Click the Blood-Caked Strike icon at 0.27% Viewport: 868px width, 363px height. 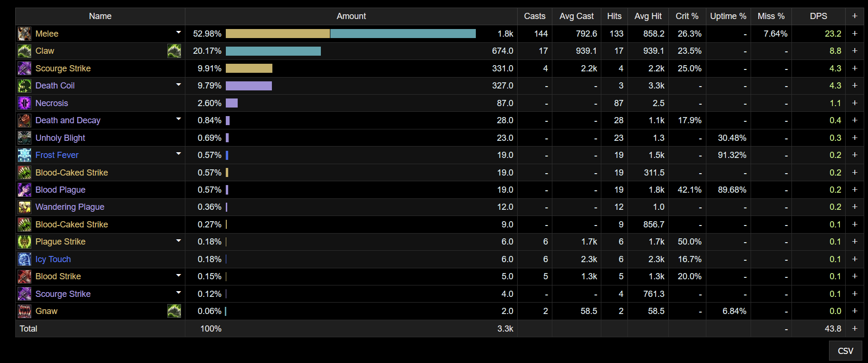pyautogui.click(x=24, y=225)
